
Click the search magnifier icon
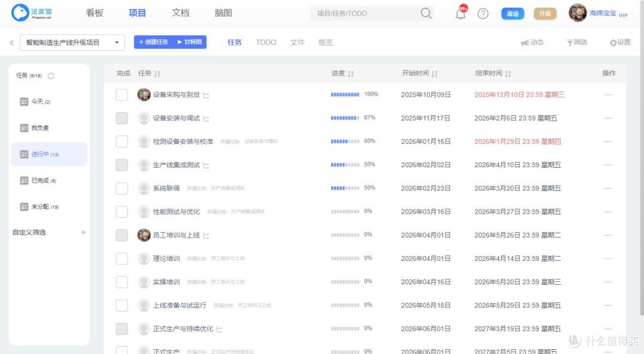click(426, 13)
